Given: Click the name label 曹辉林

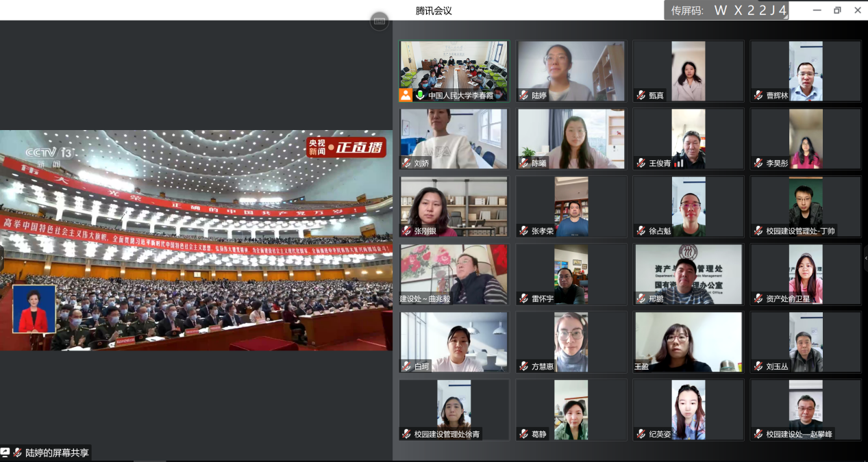Looking at the screenshot, I should (x=778, y=96).
